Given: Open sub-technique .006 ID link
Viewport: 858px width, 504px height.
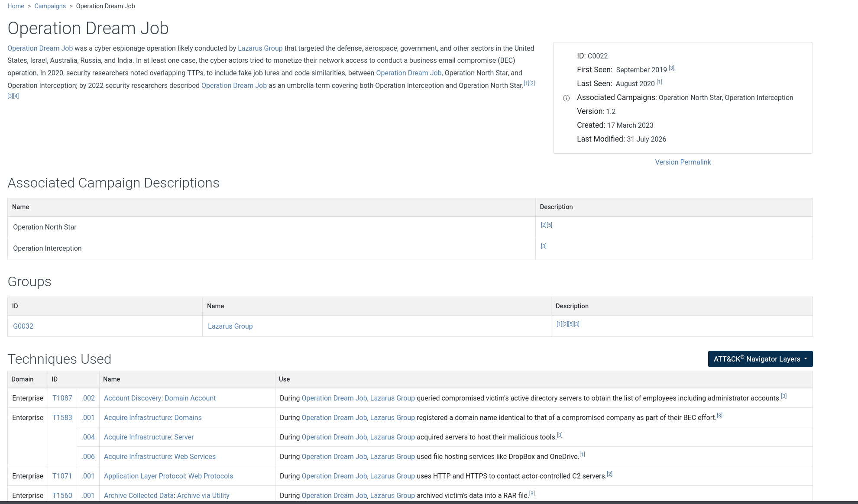Looking at the screenshot, I should (x=88, y=456).
